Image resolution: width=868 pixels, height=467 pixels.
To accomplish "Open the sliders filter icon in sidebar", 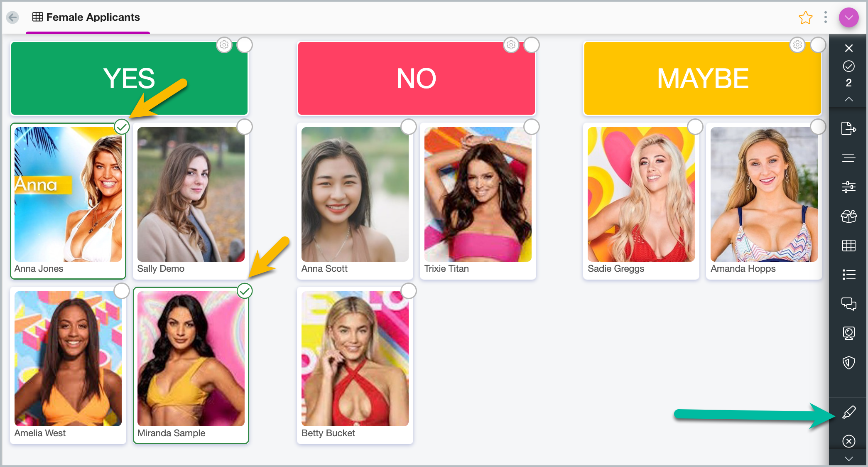I will [x=848, y=187].
